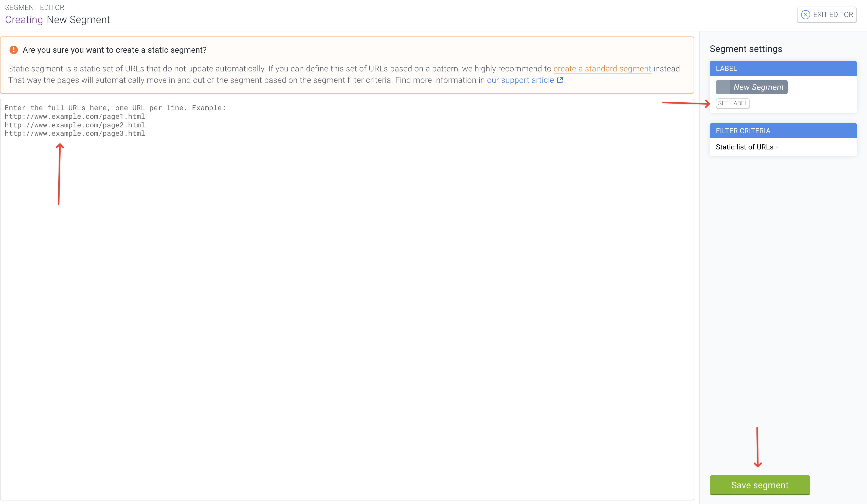
Task: Click the Segment settings heading
Action: 746,49
